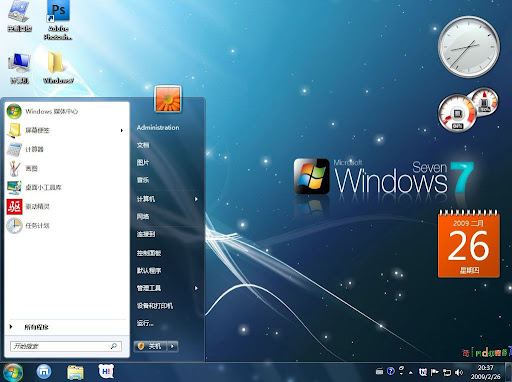Image resolution: width=512 pixels, height=382 pixels.
Task: Select the top-left Control Panel desktop icon
Action: [x=19, y=17]
